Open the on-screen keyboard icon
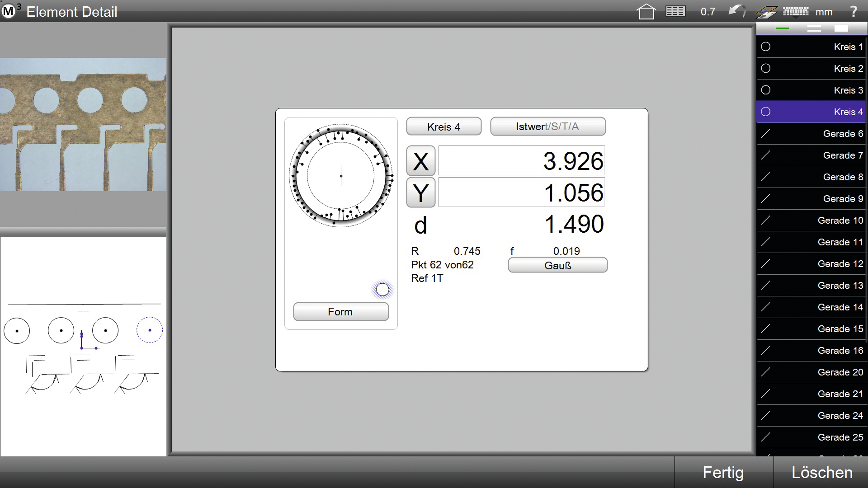Screen dimensions: 868x488 pyautogui.click(x=795, y=11)
